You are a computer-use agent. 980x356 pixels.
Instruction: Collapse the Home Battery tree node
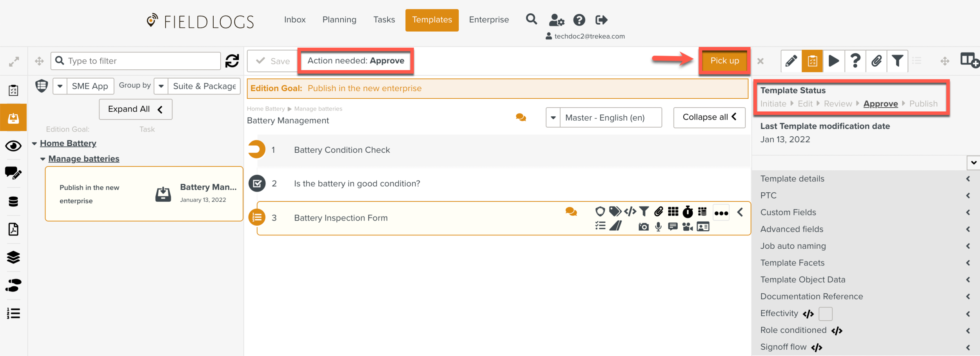click(x=34, y=144)
